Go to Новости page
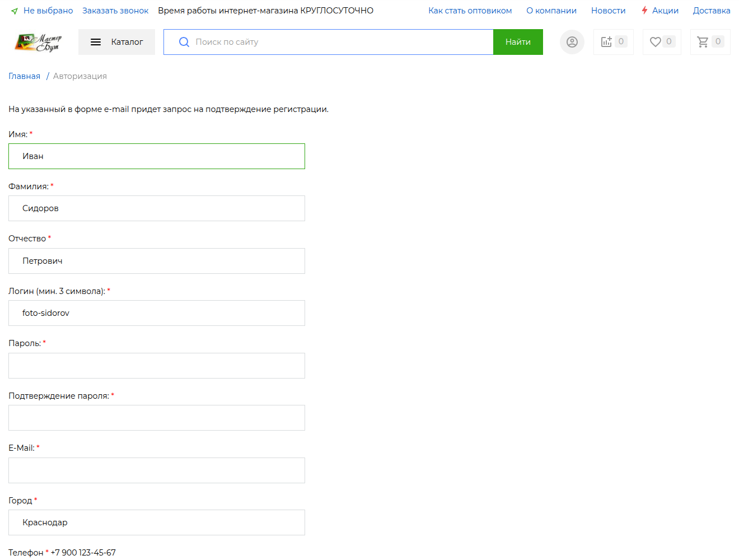The height and width of the screenshot is (560, 739). pyautogui.click(x=609, y=11)
